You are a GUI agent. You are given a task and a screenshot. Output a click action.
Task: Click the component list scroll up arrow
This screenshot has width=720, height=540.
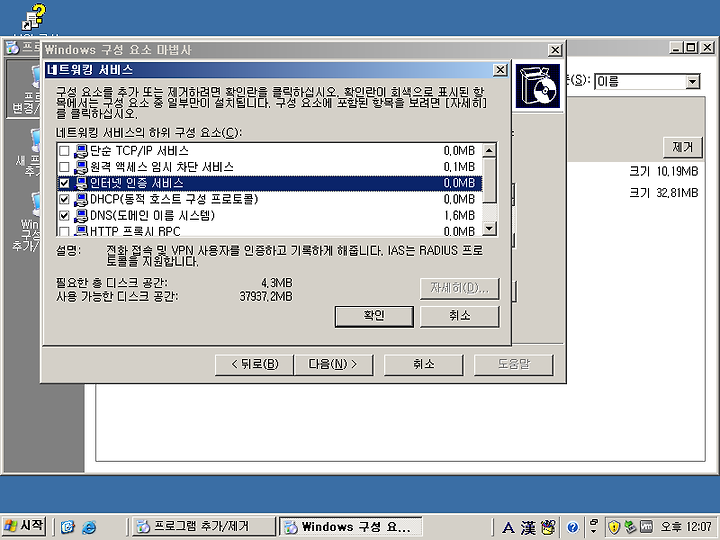click(x=489, y=151)
